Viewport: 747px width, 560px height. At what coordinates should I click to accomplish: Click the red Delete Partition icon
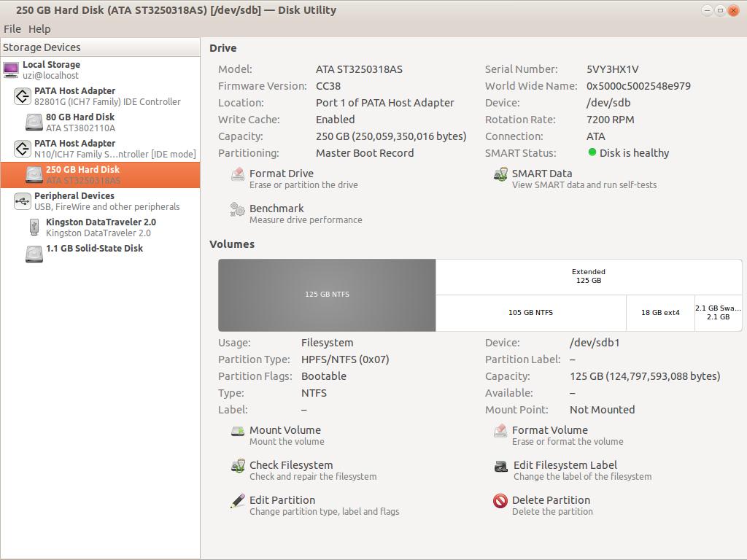tap(500, 501)
